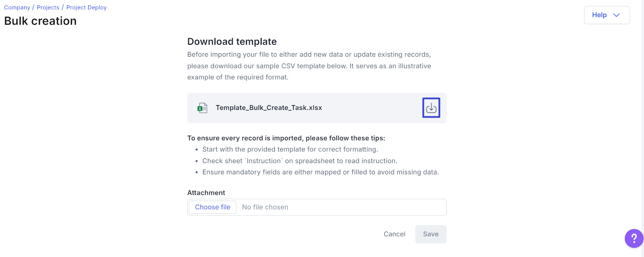Click the Bulk creation page heading
Viewport: 644px width, 257px height.
[40, 21]
